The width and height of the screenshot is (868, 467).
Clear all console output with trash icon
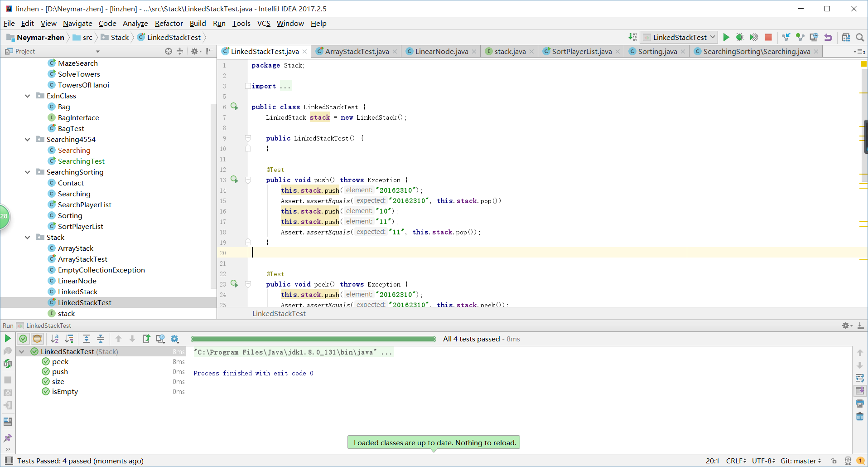coord(860,416)
